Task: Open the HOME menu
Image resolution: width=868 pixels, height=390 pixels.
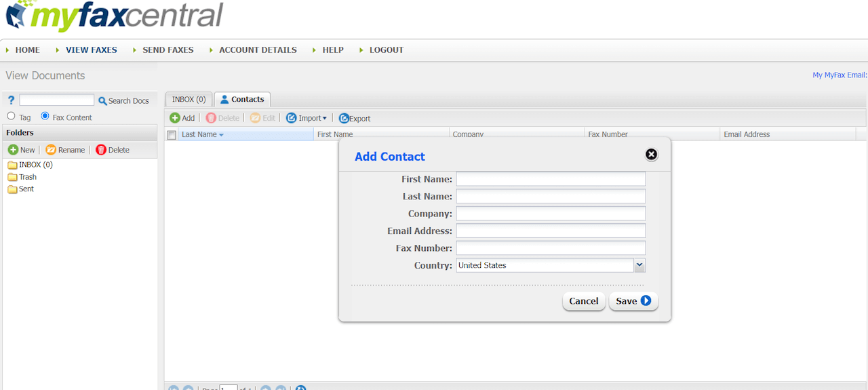Action: [x=28, y=50]
